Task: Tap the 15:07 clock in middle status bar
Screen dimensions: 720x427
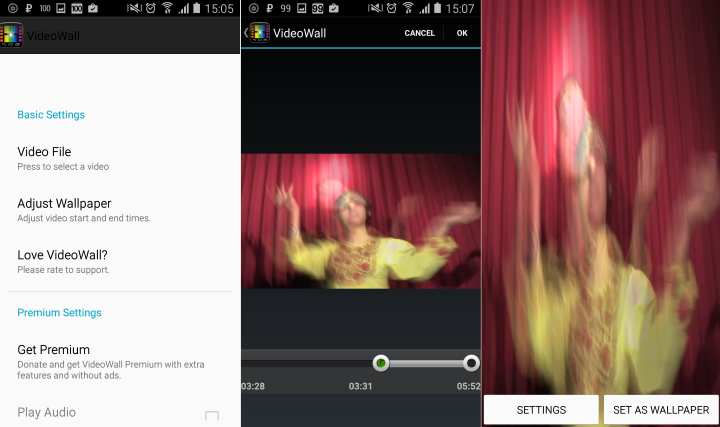Action: click(460, 8)
